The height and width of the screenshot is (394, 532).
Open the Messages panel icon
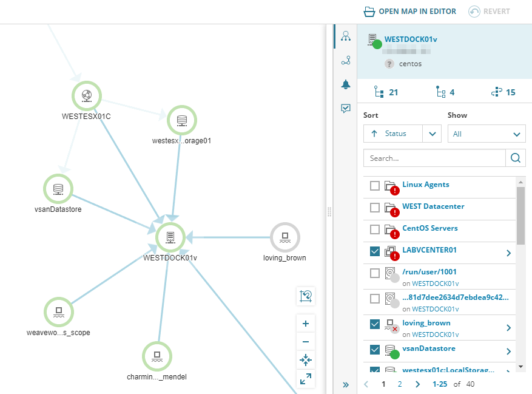(345, 108)
